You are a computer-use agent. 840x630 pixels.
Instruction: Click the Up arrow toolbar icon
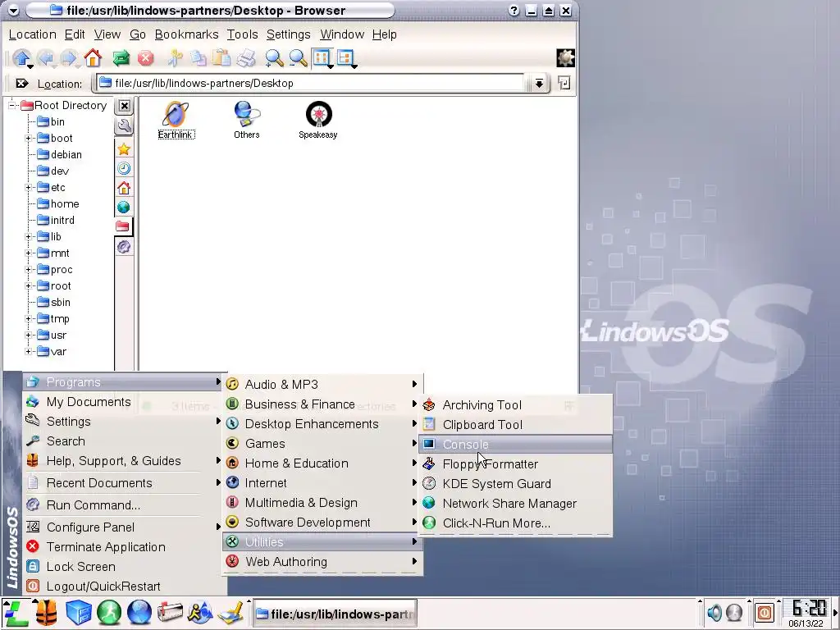pos(21,57)
